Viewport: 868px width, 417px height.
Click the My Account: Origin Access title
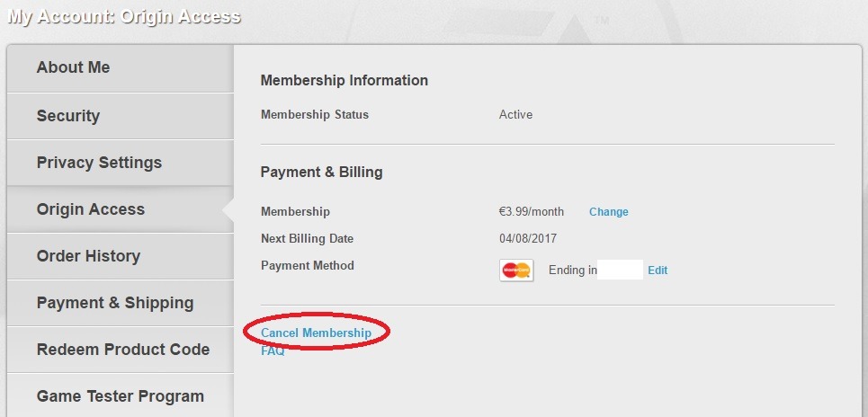[x=124, y=16]
